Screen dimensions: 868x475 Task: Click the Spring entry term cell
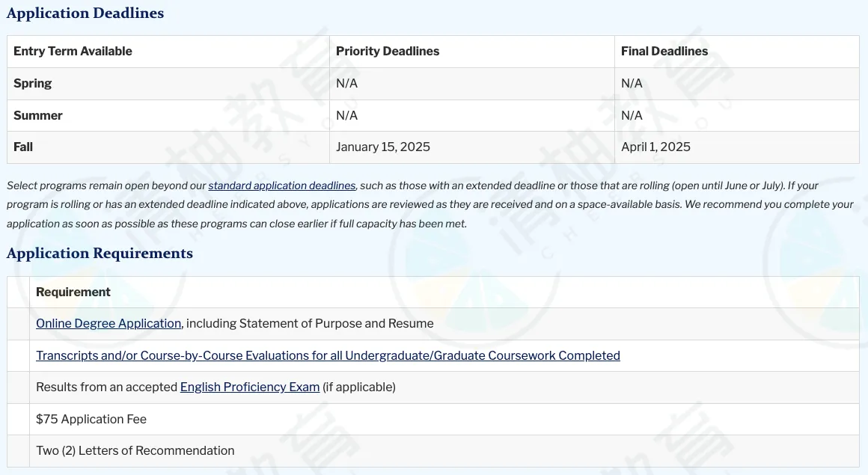33,84
